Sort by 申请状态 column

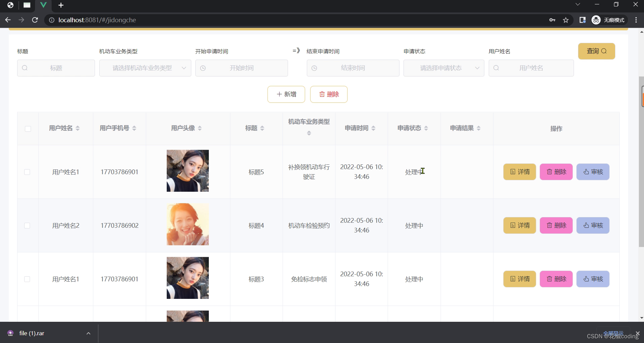[x=426, y=128]
